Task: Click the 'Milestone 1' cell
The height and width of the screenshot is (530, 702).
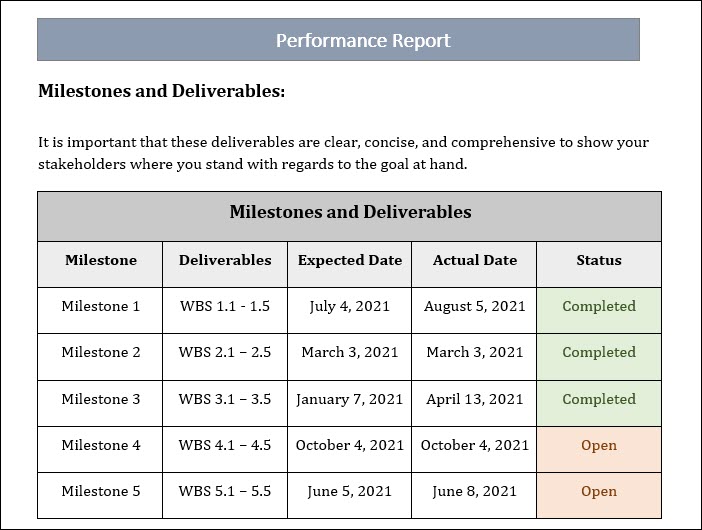Action: (x=100, y=310)
